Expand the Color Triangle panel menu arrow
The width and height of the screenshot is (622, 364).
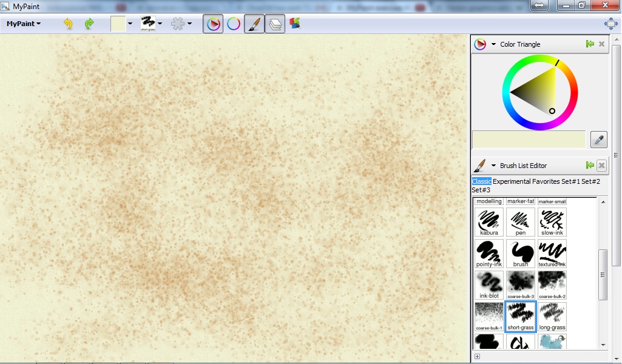(493, 44)
